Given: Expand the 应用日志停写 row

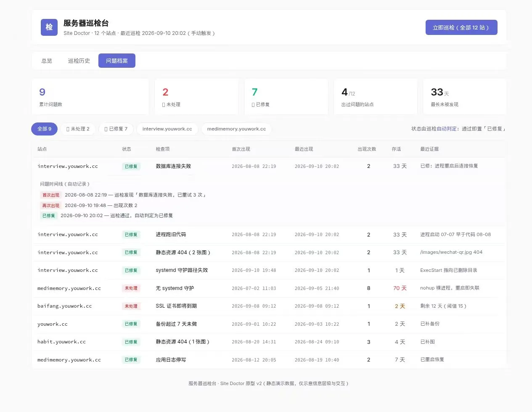Looking at the screenshot, I should (x=269, y=360).
